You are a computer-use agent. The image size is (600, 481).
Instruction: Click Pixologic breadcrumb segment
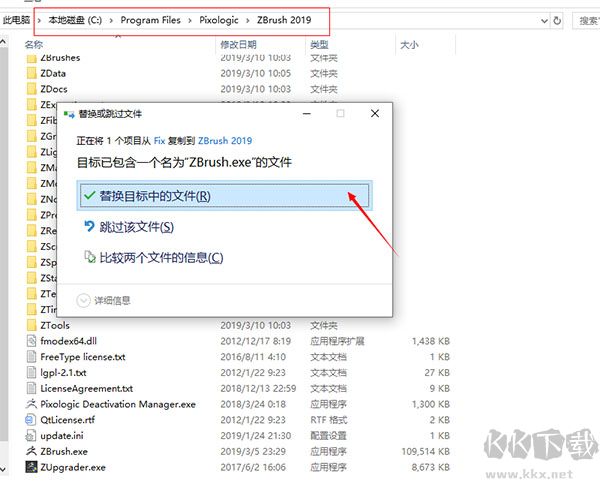click(x=219, y=20)
